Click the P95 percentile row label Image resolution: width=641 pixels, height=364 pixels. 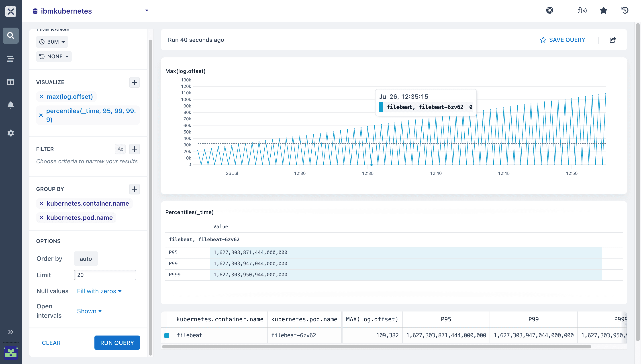tap(173, 253)
